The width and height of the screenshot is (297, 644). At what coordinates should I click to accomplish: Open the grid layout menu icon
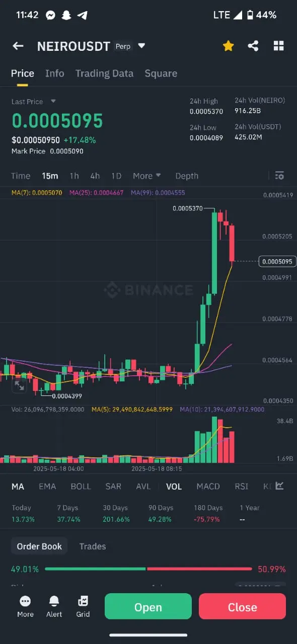278,46
